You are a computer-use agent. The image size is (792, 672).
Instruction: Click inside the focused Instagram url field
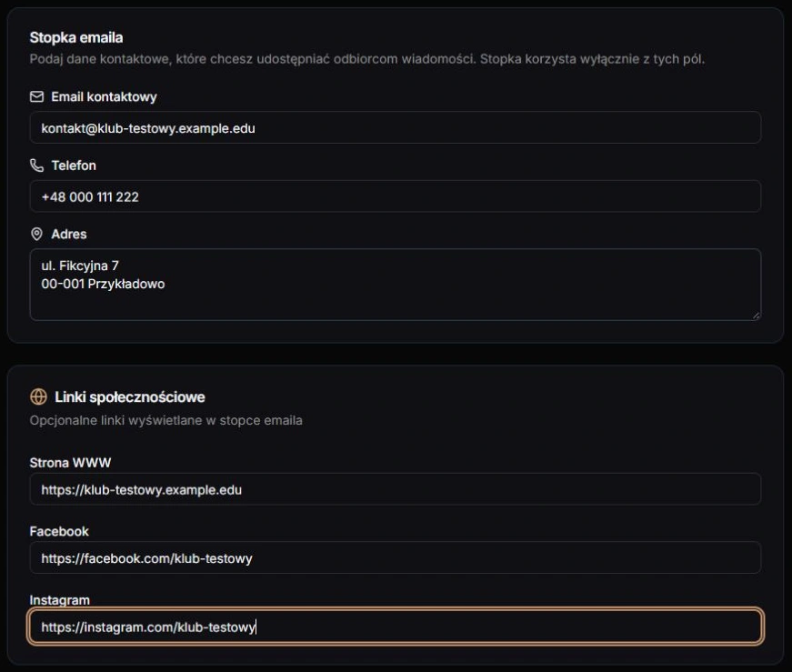click(x=396, y=627)
